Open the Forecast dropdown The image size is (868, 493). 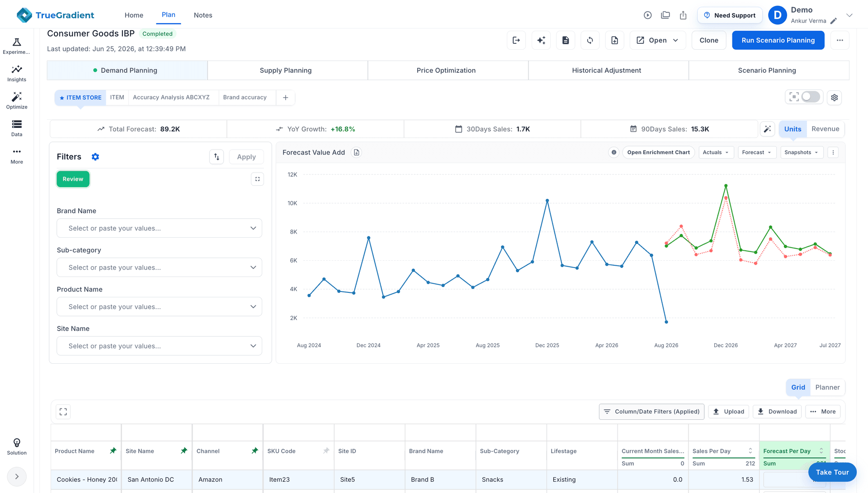click(757, 152)
